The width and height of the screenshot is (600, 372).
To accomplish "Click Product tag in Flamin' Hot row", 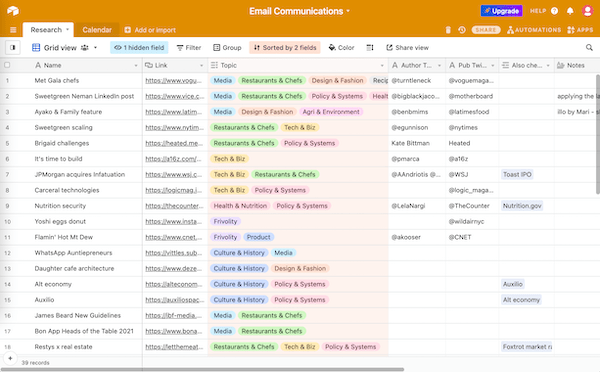I will point(258,237).
